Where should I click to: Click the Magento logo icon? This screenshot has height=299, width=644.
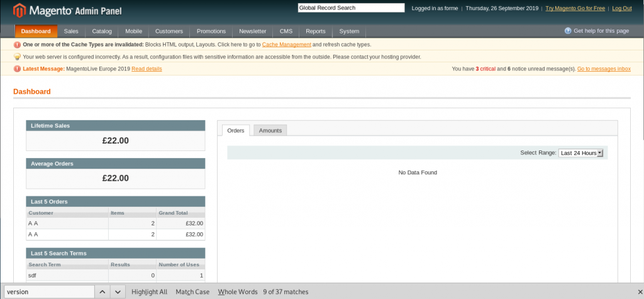pyautogui.click(x=19, y=10)
